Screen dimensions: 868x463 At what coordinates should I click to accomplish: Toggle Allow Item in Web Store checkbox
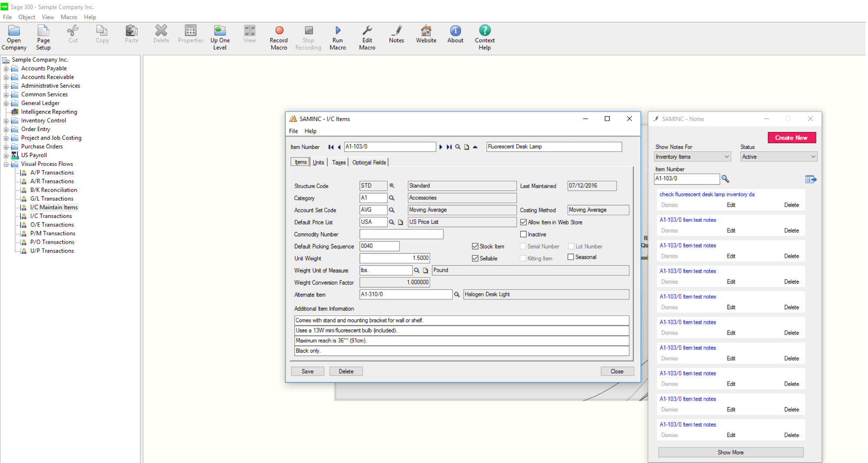[x=523, y=222]
